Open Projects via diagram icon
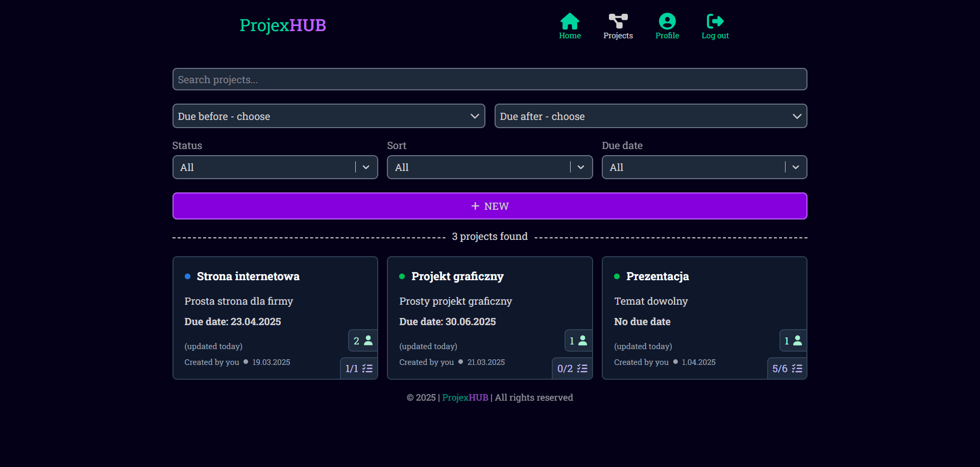Image resolution: width=980 pixels, height=467 pixels. point(618,21)
